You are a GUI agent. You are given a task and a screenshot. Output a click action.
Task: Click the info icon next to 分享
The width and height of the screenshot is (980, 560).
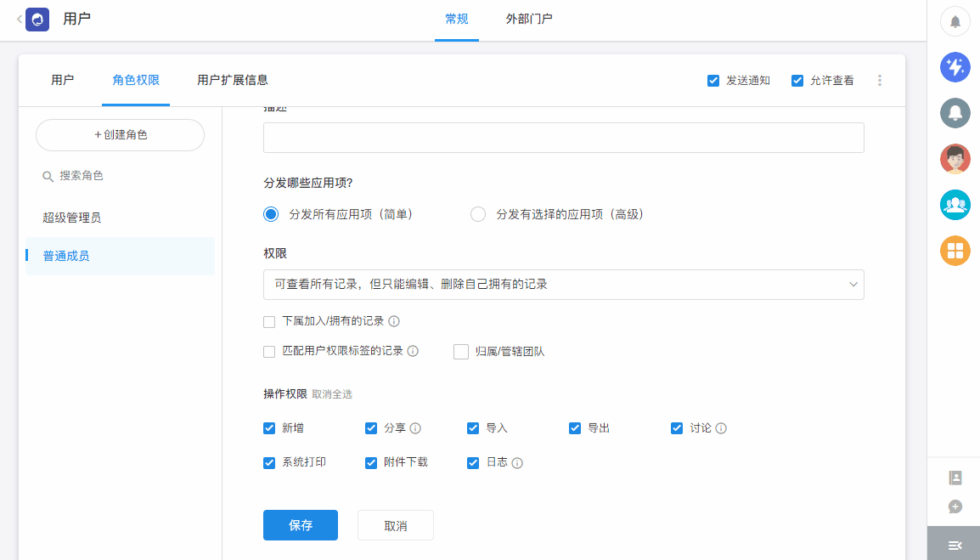click(x=416, y=428)
